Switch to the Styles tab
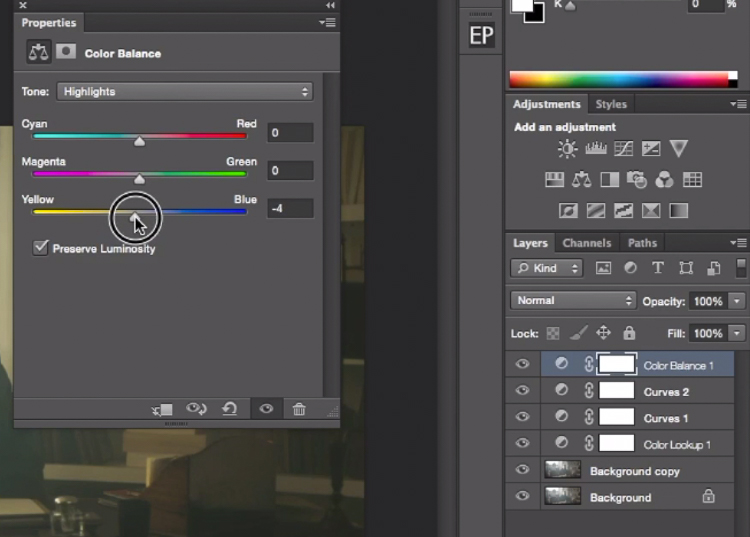This screenshot has width=750, height=537. (611, 104)
